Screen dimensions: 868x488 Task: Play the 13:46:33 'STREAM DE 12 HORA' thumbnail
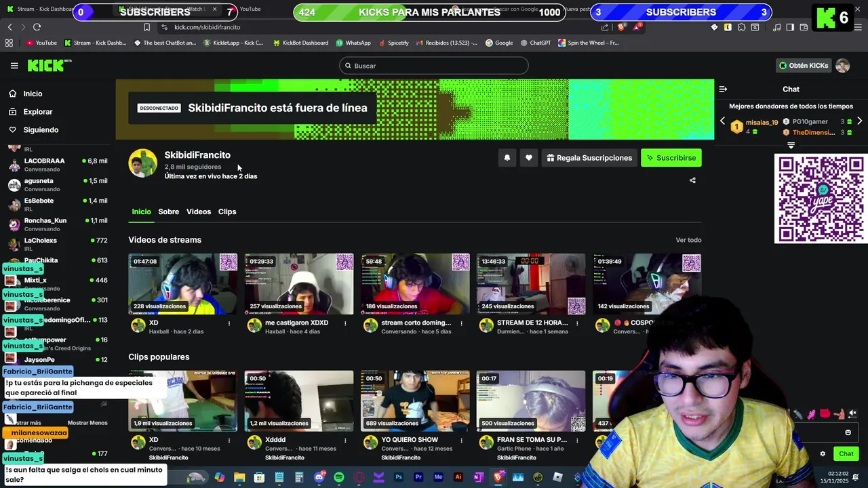[x=531, y=284]
